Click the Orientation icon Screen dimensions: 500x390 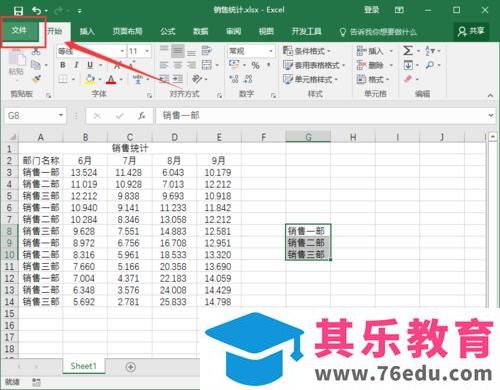click(197, 79)
